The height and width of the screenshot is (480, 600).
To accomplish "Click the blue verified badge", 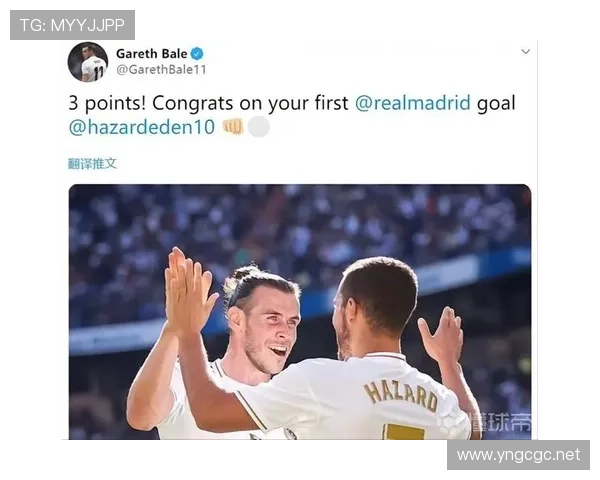I will 197,54.
